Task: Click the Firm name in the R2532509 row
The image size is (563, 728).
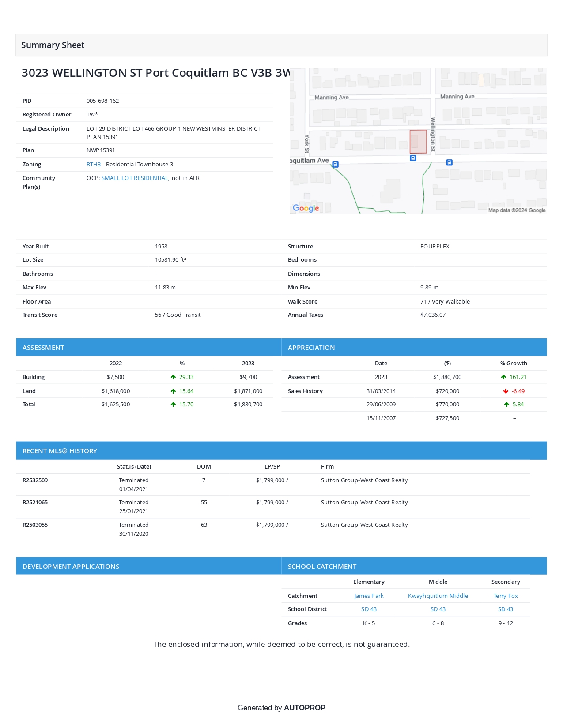Action: [364, 480]
